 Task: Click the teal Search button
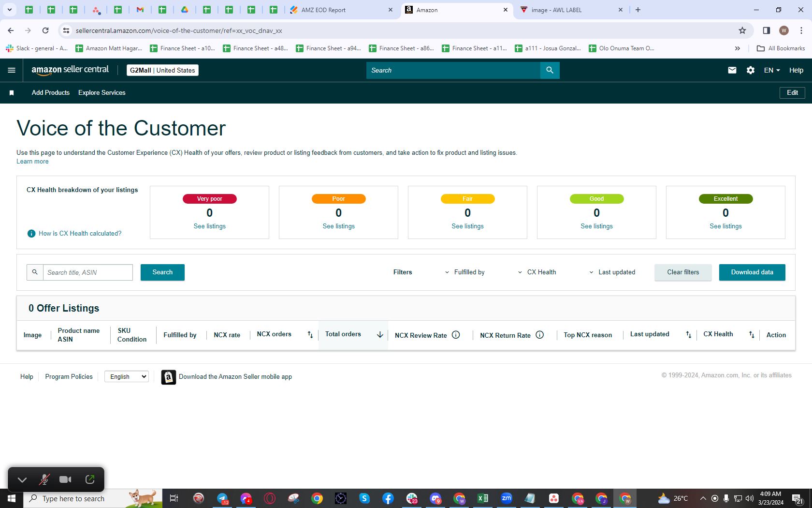[x=162, y=272]
